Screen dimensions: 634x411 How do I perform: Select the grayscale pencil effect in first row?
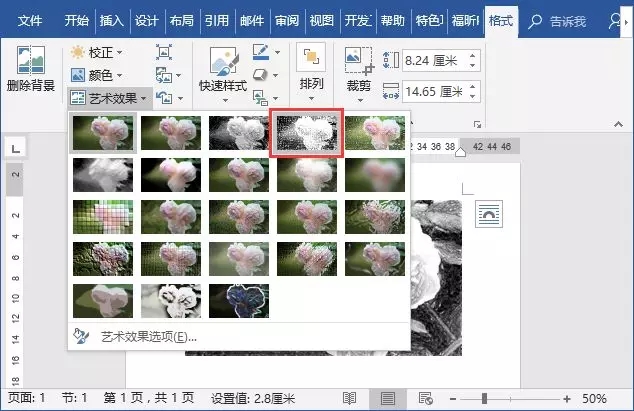tap(239, 133)
